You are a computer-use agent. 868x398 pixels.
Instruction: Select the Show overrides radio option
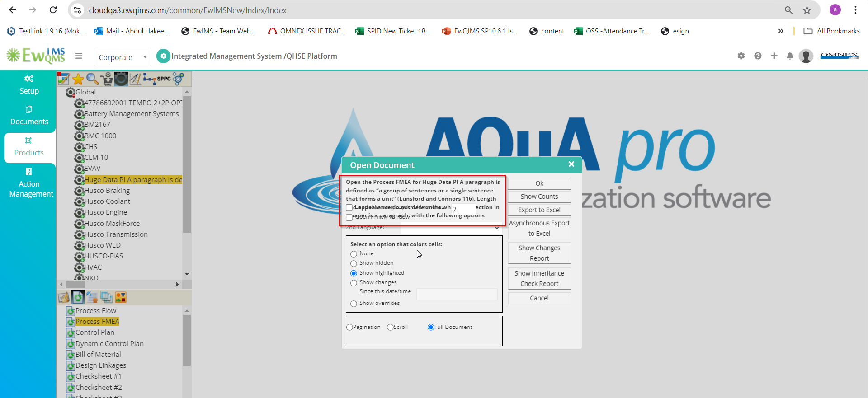[x=354, y=304]
